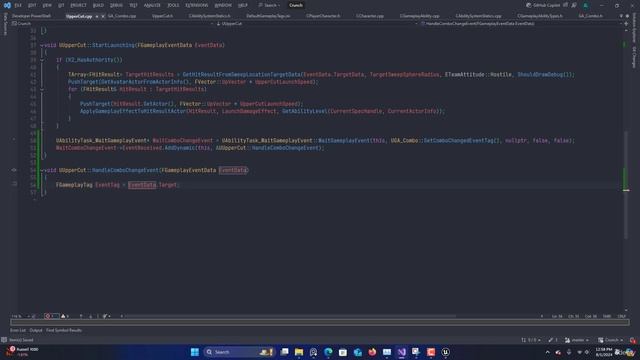Viewport: 640px width, 360px height.
Task: Click the error count indicator
Action: 51,316
